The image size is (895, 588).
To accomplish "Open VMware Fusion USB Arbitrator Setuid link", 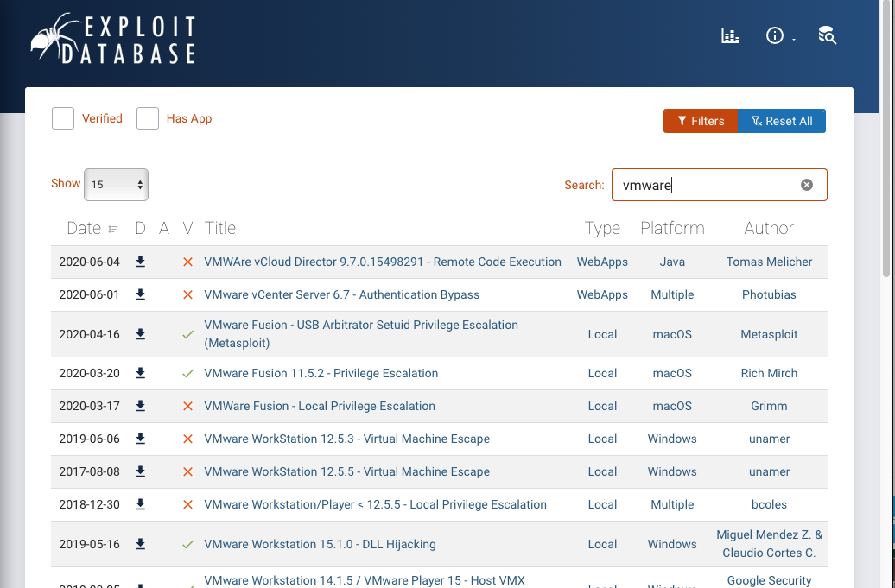I will [x=361, y=333].
